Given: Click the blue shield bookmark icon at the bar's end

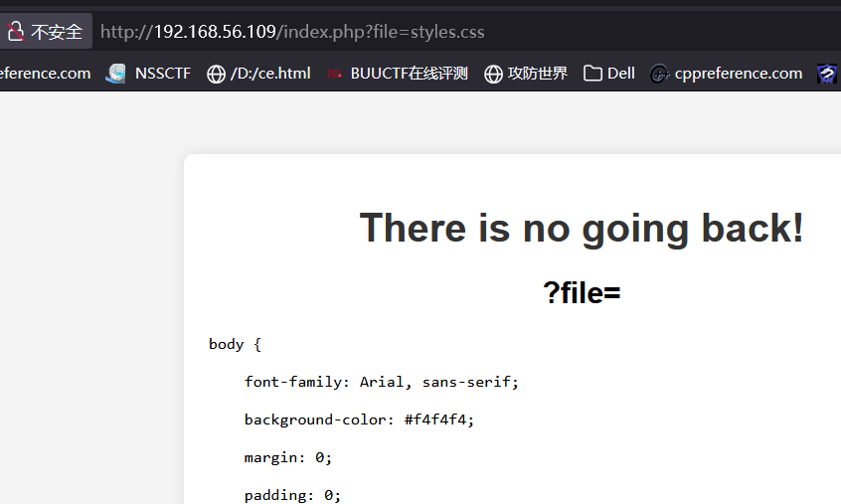Looking at the screenshot, I should point(826,74).
